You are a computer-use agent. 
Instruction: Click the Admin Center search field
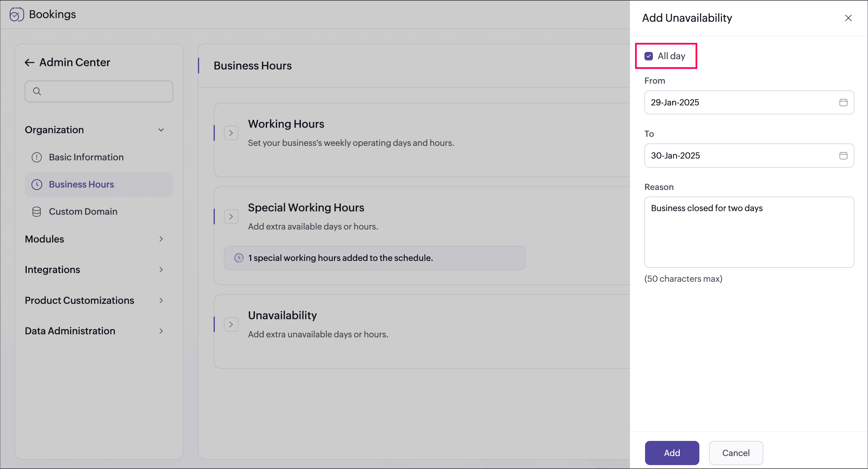[99, 92]
